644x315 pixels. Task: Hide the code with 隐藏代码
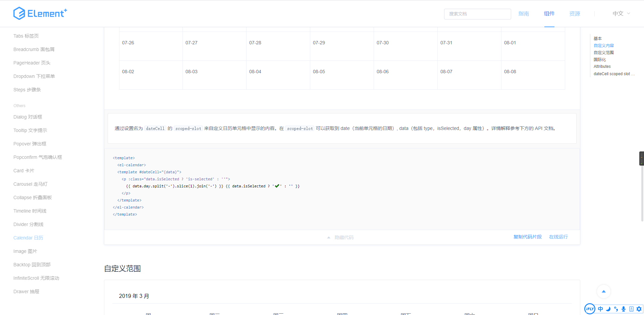[x=344, y=237]
